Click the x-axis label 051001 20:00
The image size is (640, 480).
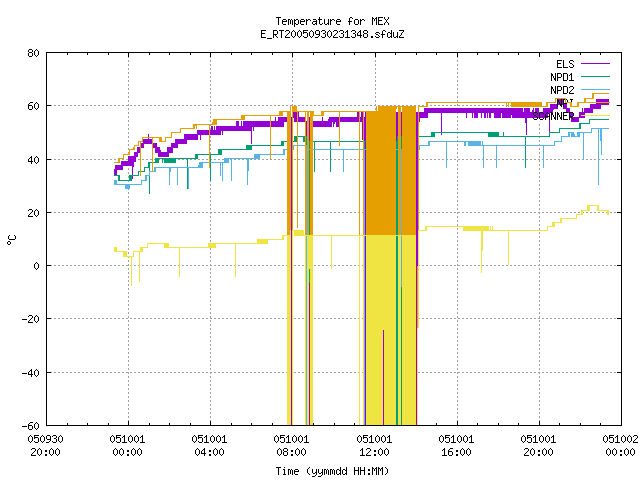click(538, 446)
